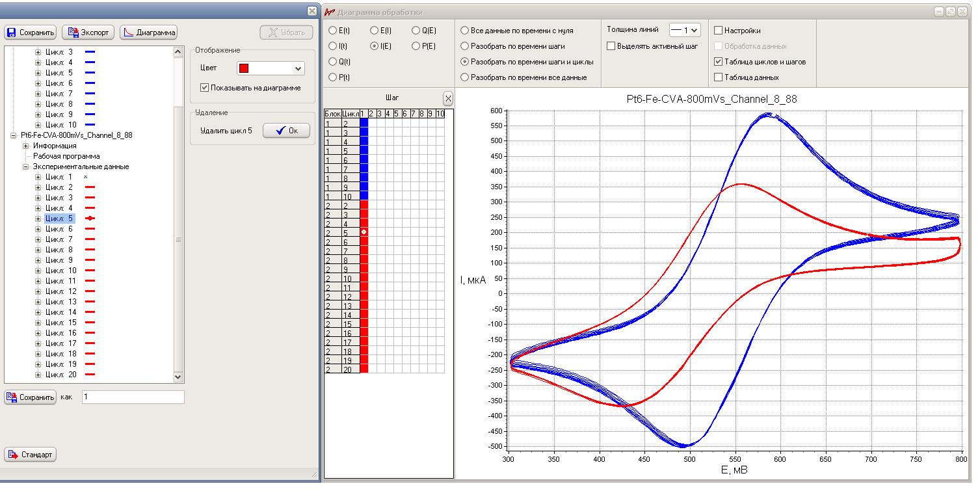980x493 pixels.
Task: Open the Экспорт button in the toolbar
Action: tap(88, 33)
